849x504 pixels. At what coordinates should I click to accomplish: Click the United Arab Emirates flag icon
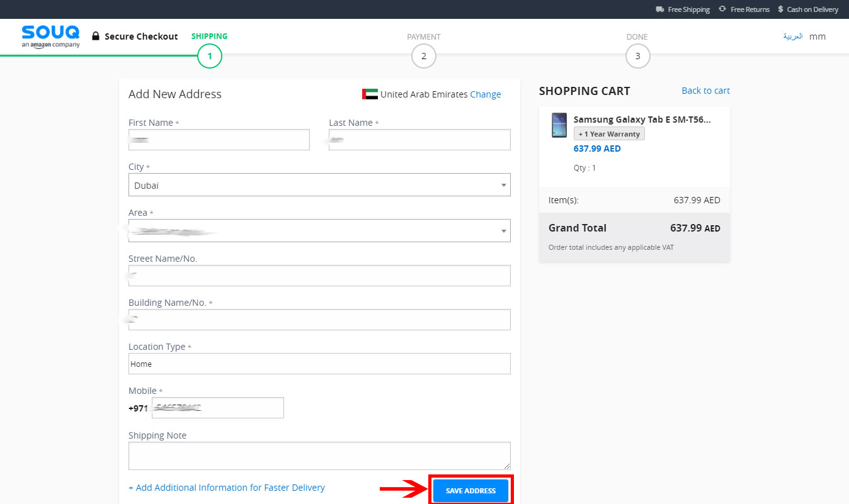[370, 94]
